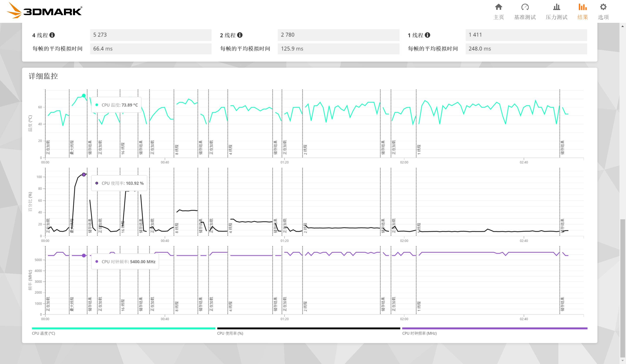Open the 压力测试 section
This screenshot has height=364, width=626.
556,7
